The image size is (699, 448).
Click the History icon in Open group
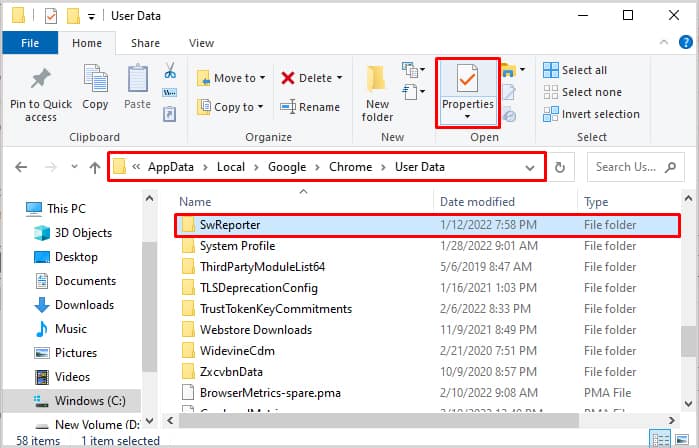click(x=509, y=115)
